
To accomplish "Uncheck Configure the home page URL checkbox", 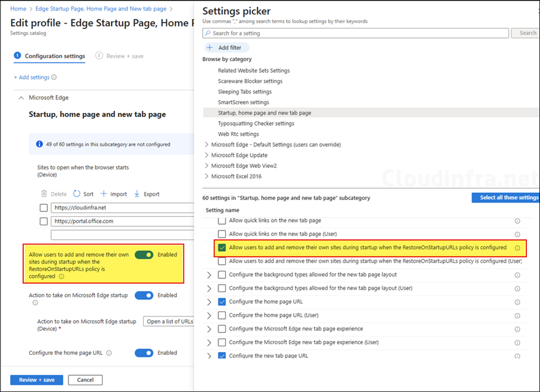I will [x=222, y=302].
